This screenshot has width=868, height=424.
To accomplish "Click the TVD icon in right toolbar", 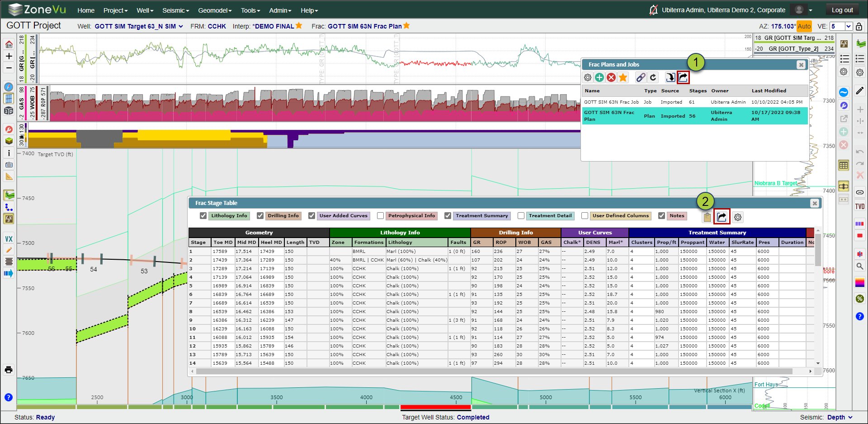I will point(860,206).
